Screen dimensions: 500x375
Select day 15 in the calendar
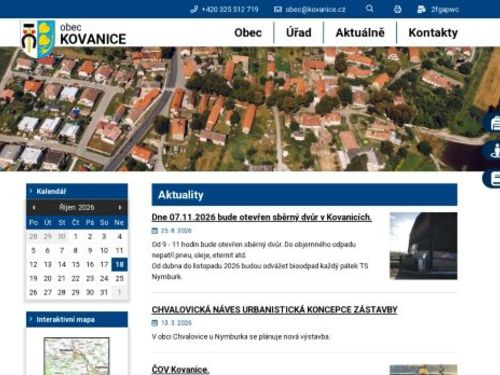point(76,264)
